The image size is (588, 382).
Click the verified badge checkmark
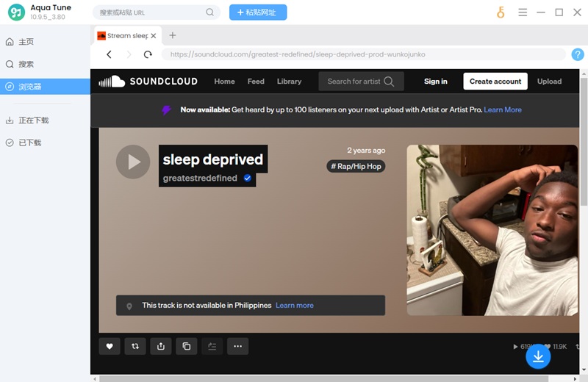248,178
